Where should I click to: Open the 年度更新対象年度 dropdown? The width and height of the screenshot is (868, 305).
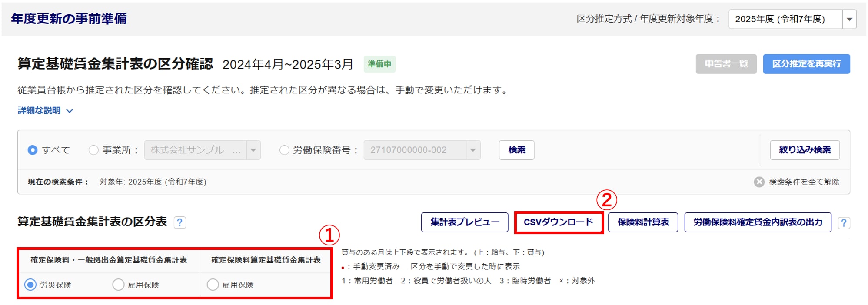[849, 19]
